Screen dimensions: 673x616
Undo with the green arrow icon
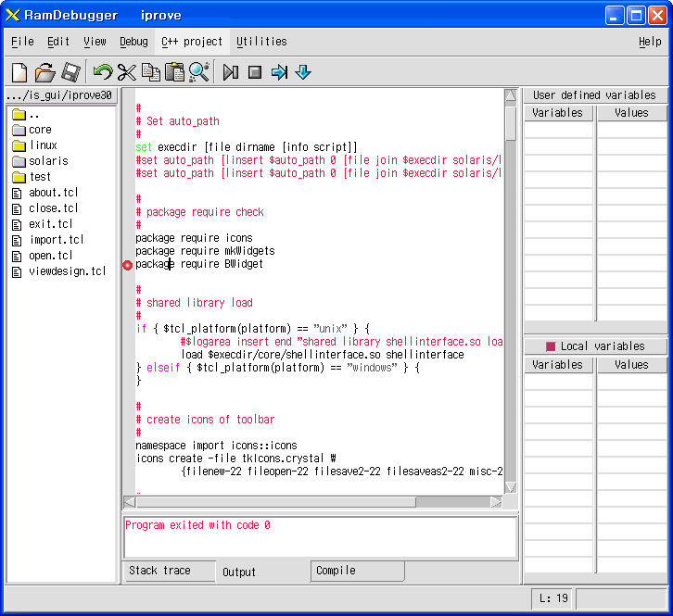coord(103,72)
